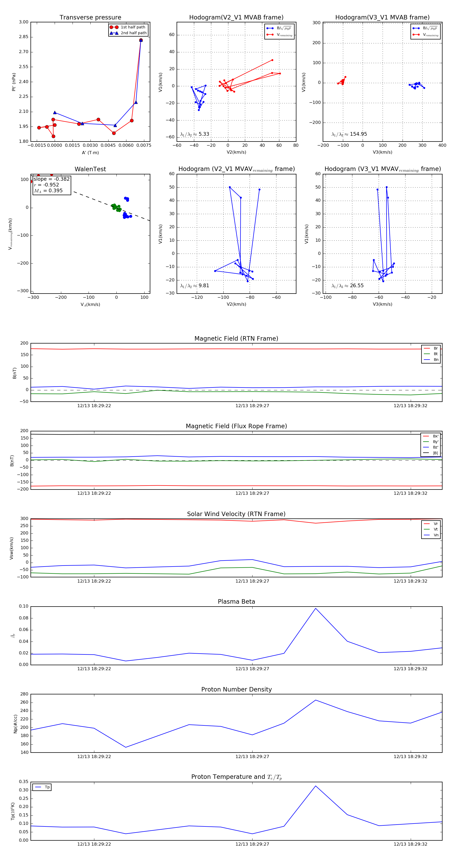Click the "Plasma Beta" plot title

pyautogui.click(x=236, y=602)
